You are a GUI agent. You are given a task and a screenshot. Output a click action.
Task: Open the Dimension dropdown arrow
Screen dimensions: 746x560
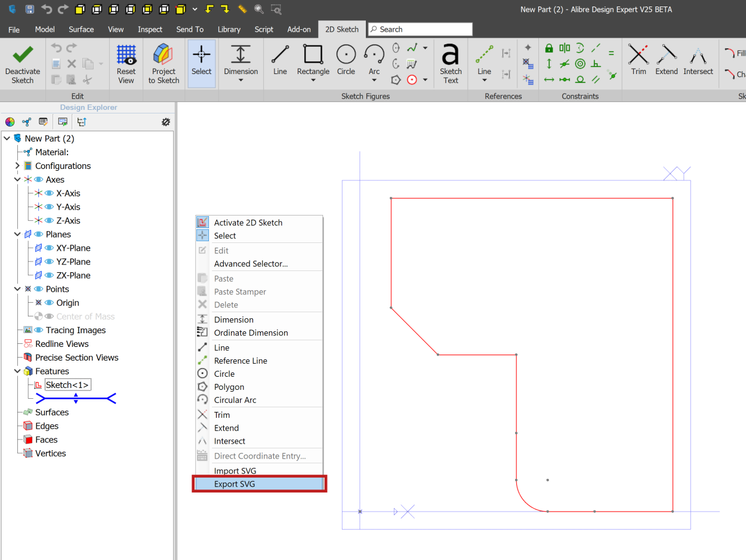point(241,80)
